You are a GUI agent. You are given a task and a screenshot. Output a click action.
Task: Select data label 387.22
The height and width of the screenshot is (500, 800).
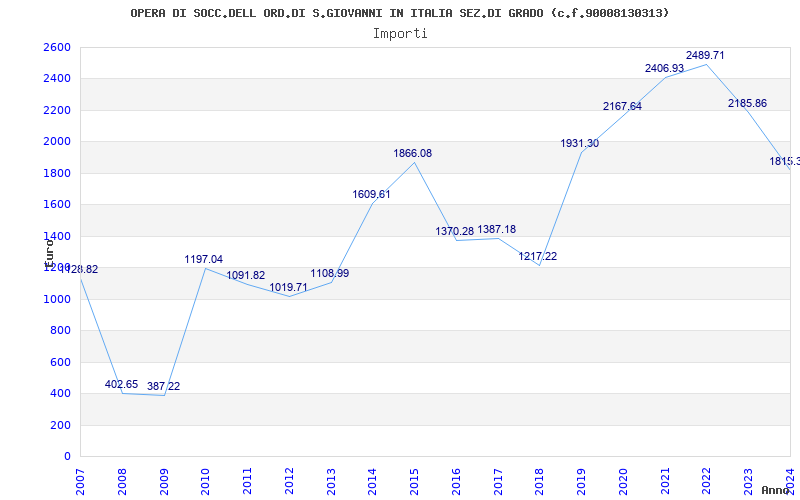[x=163, y=386]
